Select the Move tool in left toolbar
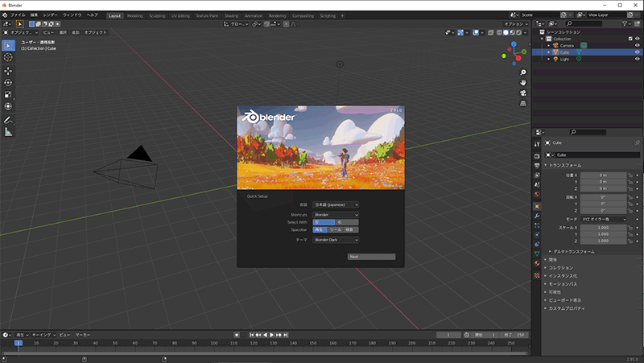The height and width of the screenshot is (363, 644). click(x=8, y=71)
